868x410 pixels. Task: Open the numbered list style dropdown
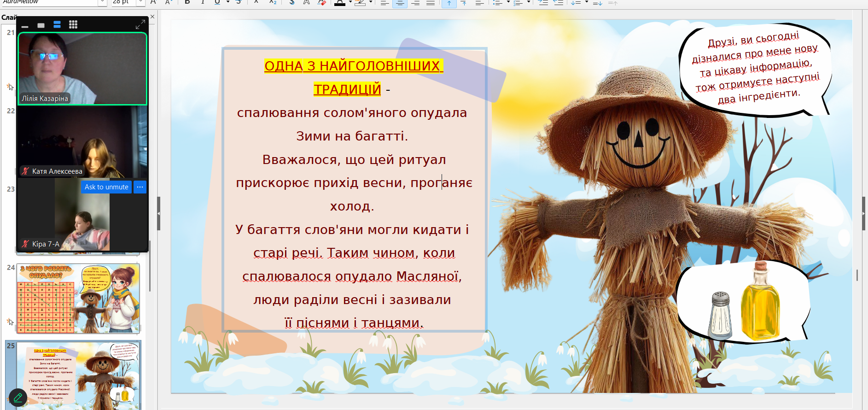point(529,2)
